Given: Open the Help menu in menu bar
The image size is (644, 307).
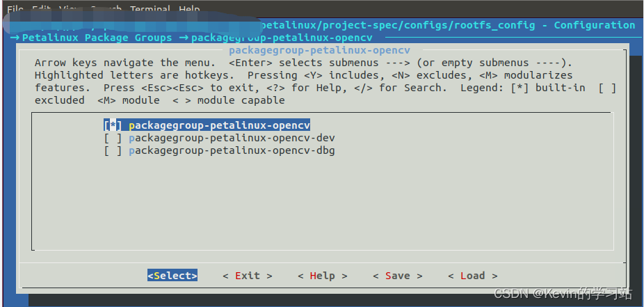Looking at the screenshot, I should coord(189,8).
